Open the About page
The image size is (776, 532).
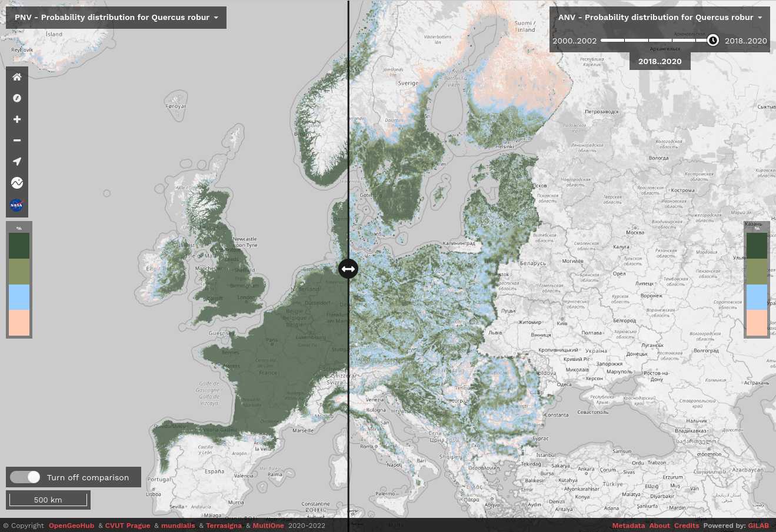[660, 526]
